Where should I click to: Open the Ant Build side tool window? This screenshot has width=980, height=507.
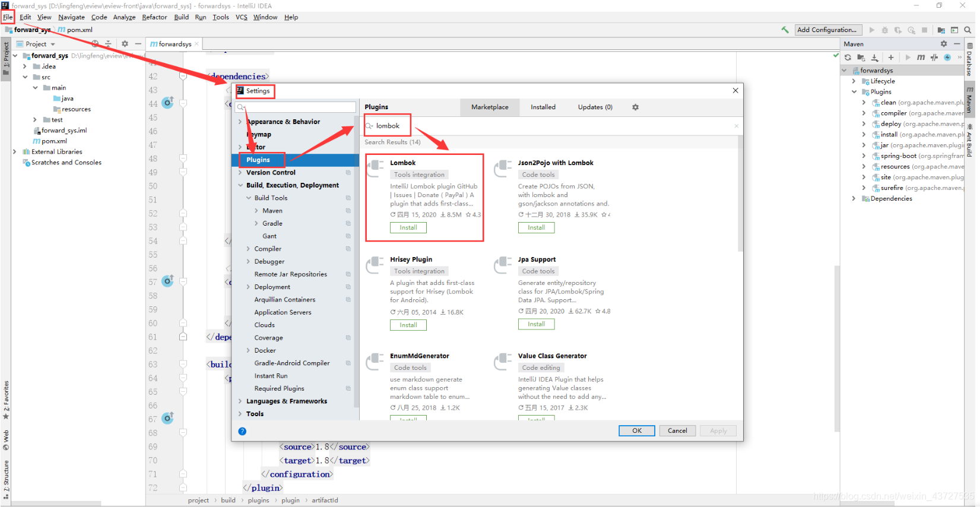point(970,141)
